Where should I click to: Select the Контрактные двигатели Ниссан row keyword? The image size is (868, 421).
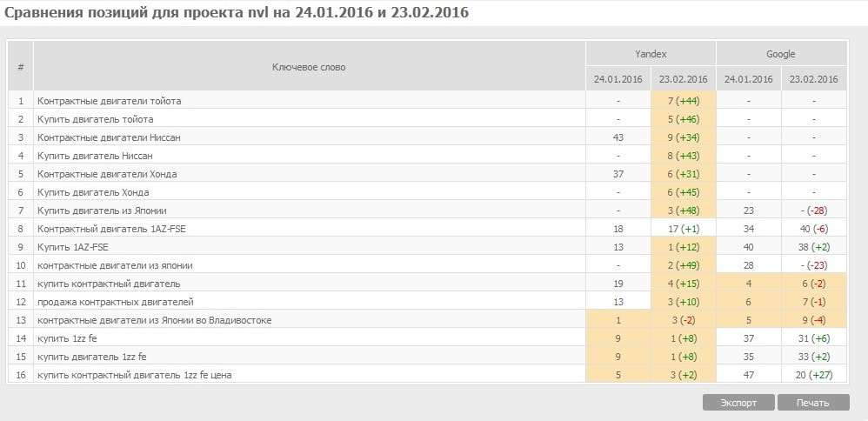pyautogui.click(x=109, y=137)
